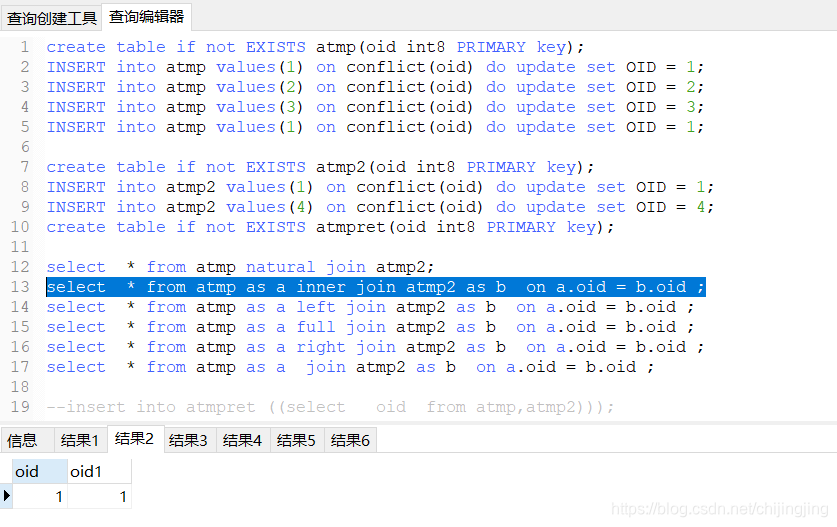Select the oid1 cell with value 1
The image size is (837, 527).
pos(99,497)
